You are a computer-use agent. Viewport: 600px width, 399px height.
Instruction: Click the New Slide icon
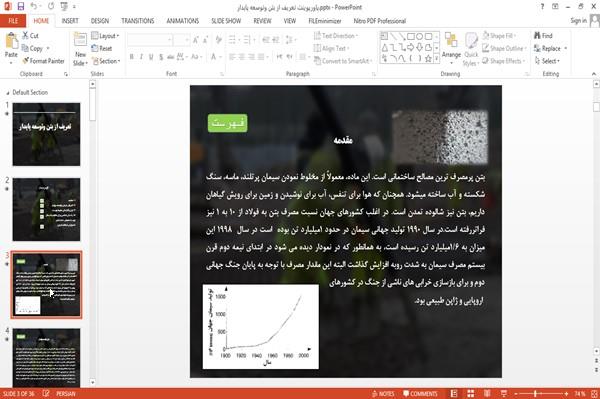[x=80, y=41]
